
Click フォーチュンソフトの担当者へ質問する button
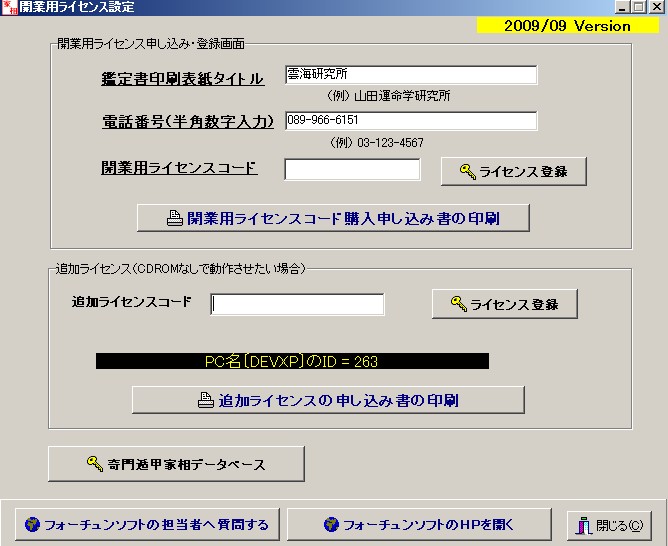click(147, 524)
